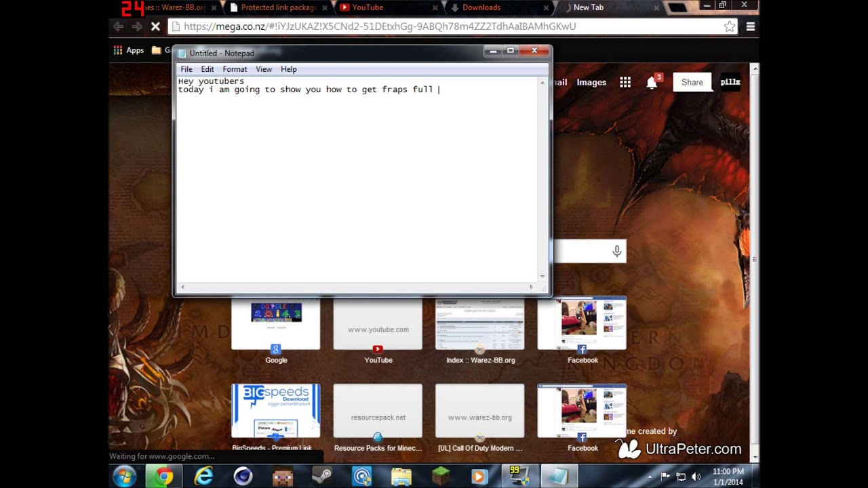Screen dimensions: 868x488
Task: Switch to the Notepad taskbar icon
Action: [559, 476]
